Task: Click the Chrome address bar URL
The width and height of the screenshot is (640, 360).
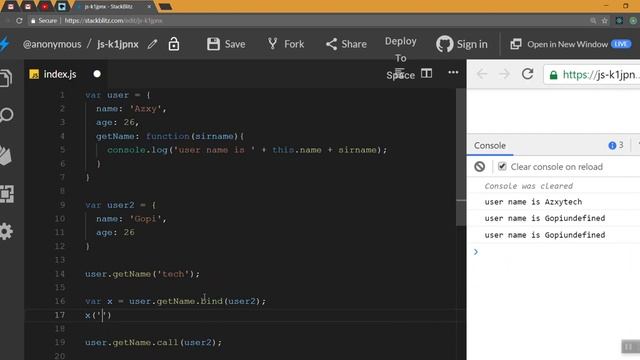Action: coord(113,20)
